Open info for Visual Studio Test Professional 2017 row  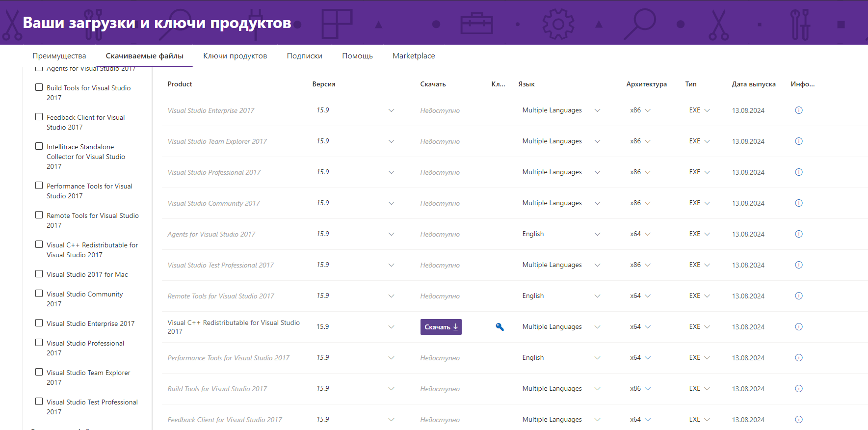(798, 265)
